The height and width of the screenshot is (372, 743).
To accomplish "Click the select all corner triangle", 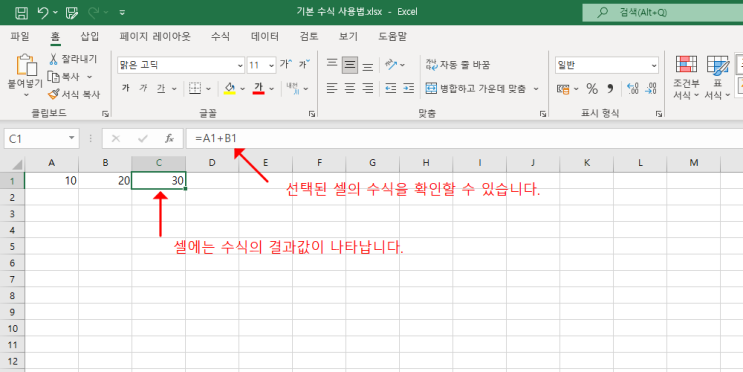I will tap(17, 164).
